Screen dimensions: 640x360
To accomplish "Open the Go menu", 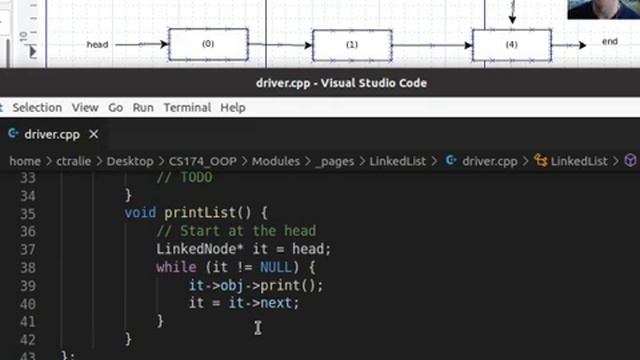I will pyautogui.click(x=116, y=107).
